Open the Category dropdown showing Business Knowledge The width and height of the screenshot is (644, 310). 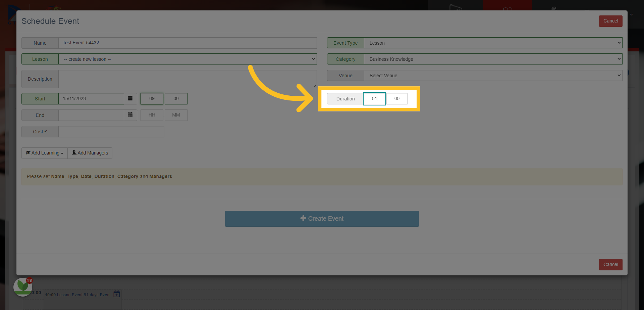[493, 59]
